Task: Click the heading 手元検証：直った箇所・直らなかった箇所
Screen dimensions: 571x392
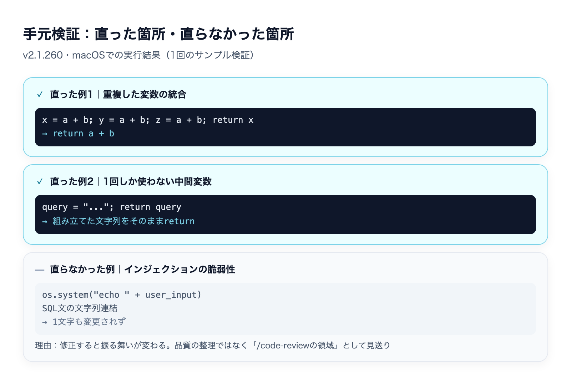Action: pos(158,34)
